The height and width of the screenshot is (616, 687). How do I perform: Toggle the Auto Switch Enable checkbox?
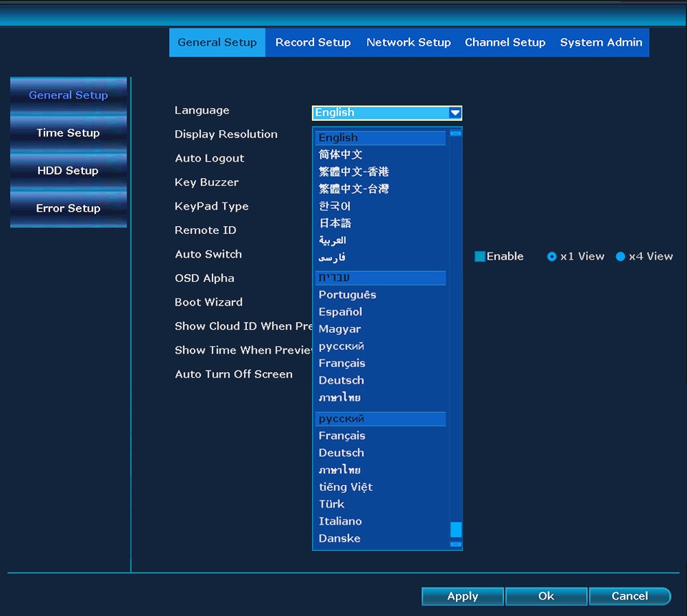pos(479,256)
